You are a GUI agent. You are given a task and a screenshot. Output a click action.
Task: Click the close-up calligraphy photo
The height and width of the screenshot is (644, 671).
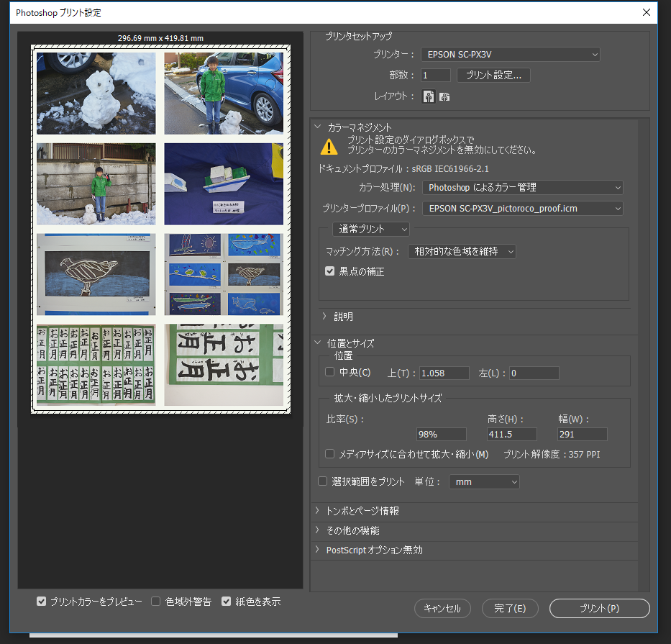pos(224,365)
